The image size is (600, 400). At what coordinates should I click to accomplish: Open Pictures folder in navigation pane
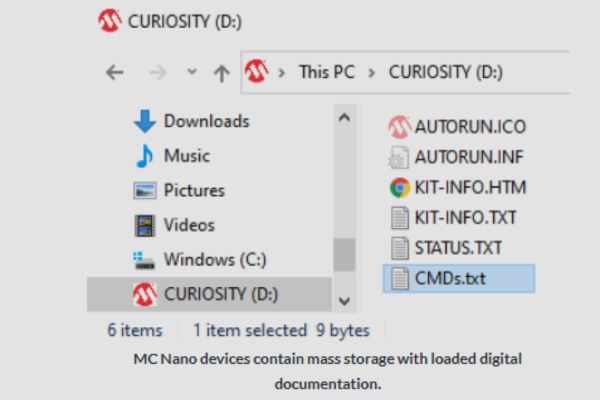coord(193,190)
